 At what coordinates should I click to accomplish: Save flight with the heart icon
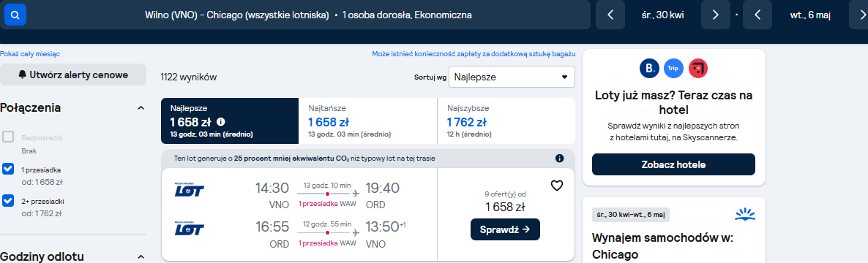pyautogui.click(x=557, y=186)
